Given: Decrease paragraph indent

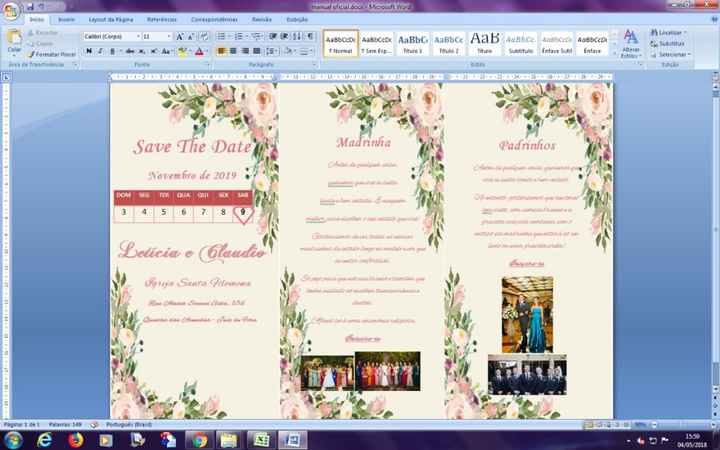Looking at the screenshot, I should coord(273,36).
